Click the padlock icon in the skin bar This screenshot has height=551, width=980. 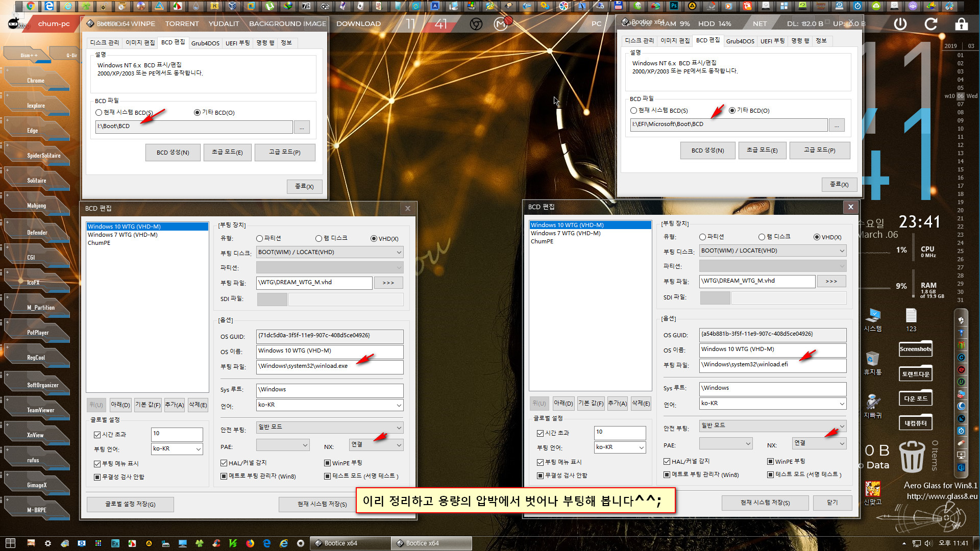[x=962, y=24]
